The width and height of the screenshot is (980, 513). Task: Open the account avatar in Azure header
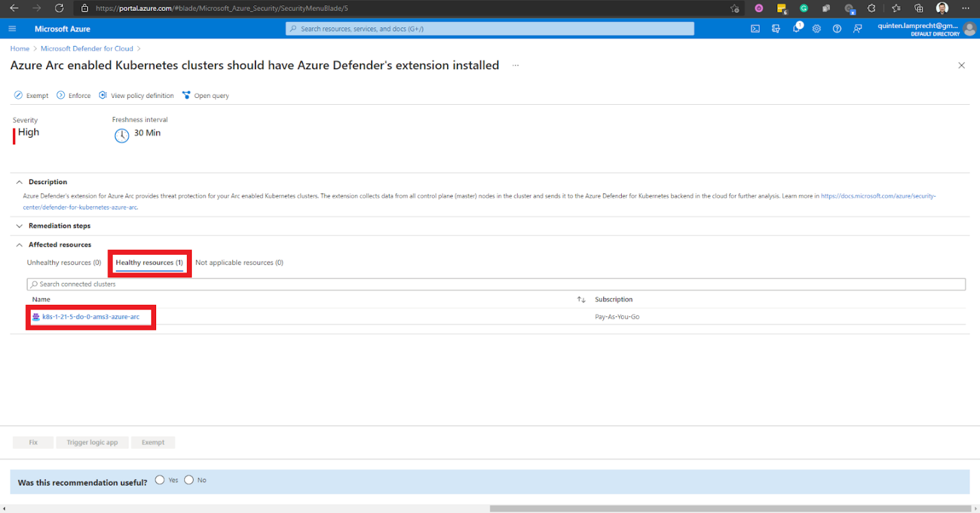pos(969,29)
